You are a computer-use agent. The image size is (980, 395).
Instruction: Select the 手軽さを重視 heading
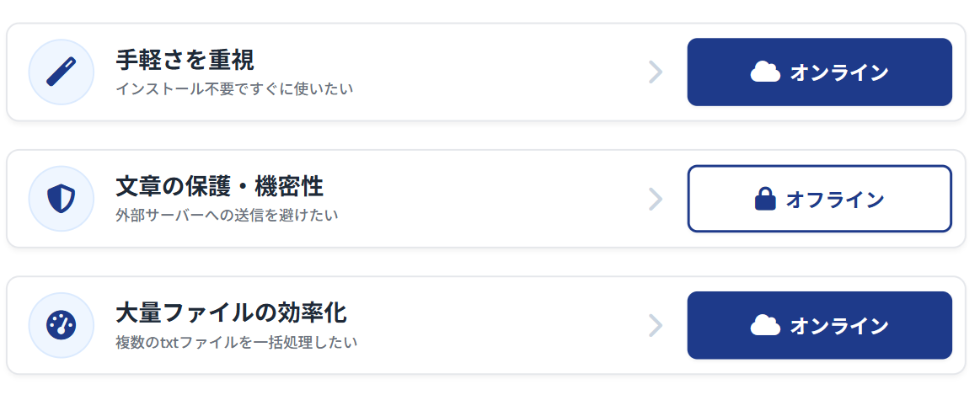185,60
